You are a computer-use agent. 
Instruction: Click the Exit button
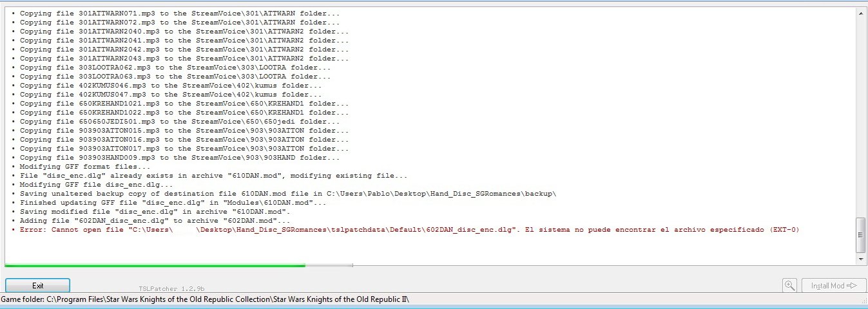(x=38, y=286)
